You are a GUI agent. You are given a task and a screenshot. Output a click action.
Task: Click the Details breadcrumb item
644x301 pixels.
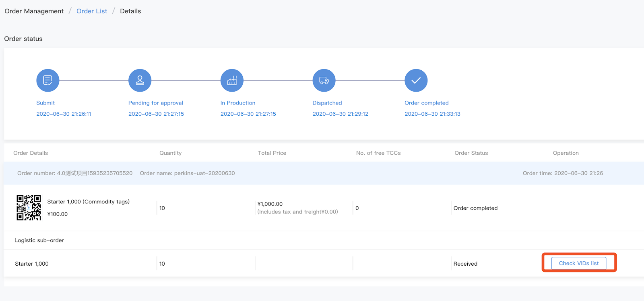130,11
